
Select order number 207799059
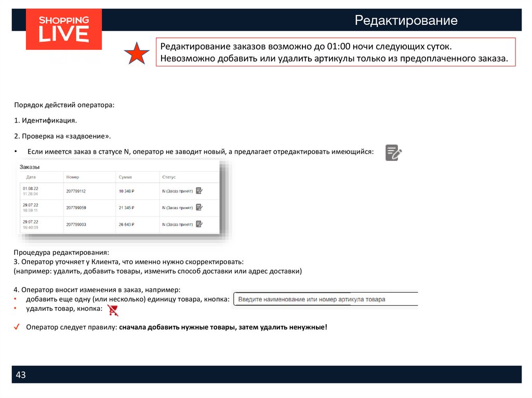coord(76,208)
